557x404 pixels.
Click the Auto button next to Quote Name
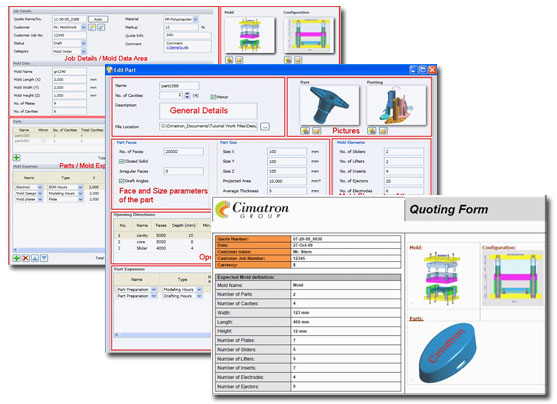[x=98, y=19]
